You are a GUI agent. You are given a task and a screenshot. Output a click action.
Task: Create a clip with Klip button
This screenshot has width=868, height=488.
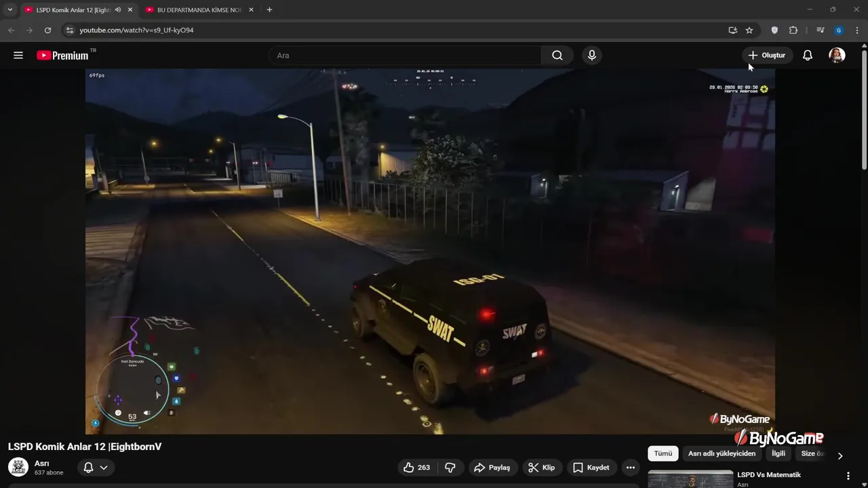coord(541,468)
